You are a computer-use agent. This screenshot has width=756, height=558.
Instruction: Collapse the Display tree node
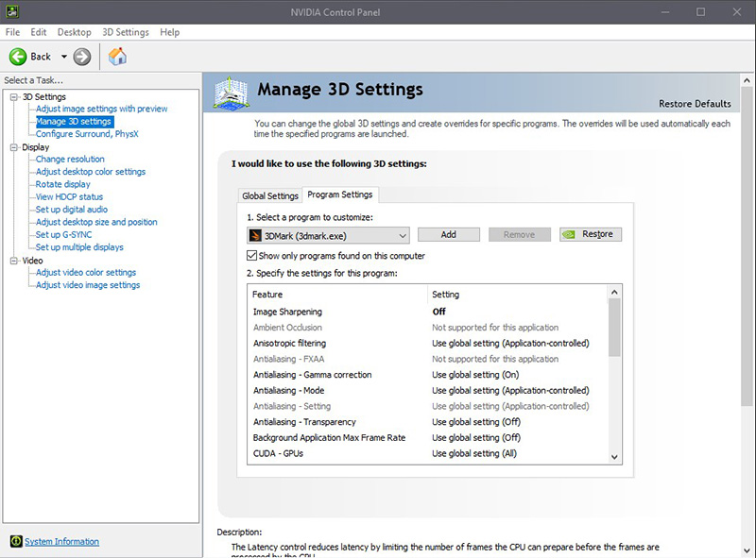click(x=14, y=147)
